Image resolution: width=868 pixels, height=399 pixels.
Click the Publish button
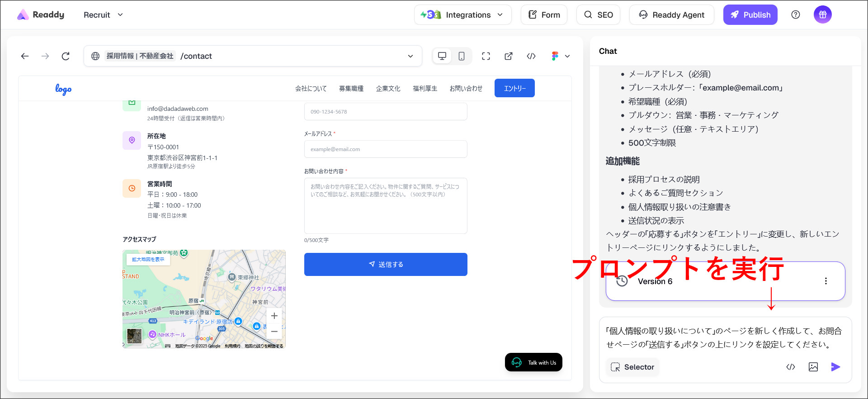coord(750,15)
